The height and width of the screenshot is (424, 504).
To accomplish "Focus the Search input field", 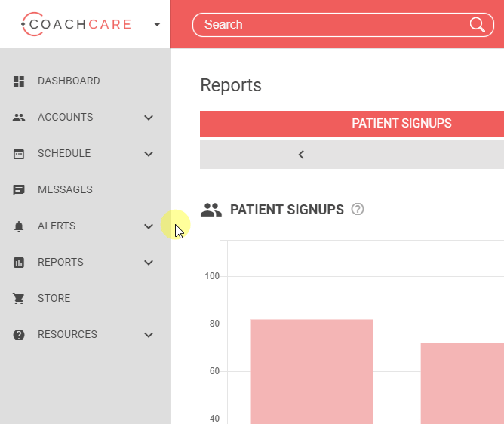I will [332, 25].
